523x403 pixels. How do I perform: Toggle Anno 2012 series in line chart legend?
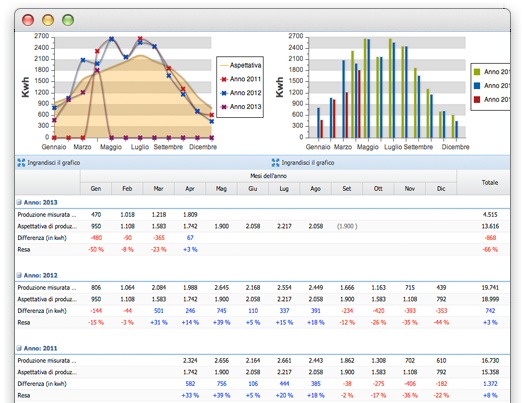[240, 93]
